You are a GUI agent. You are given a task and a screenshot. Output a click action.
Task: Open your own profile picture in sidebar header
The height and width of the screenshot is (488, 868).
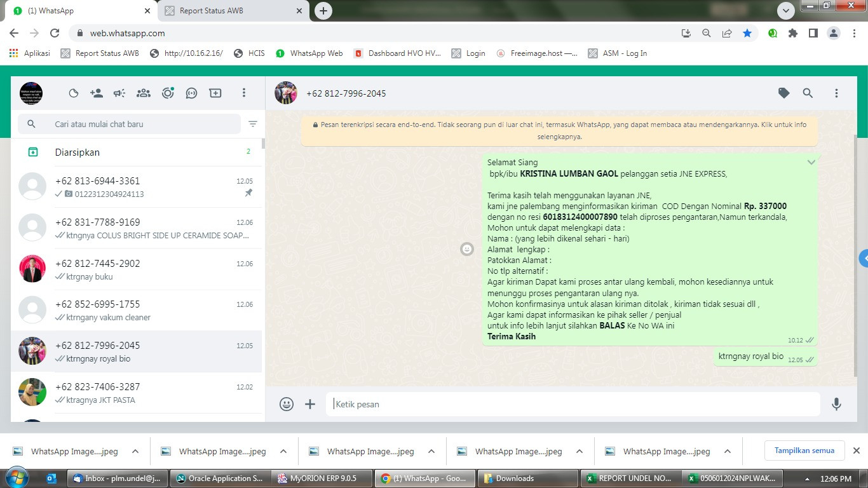(31, 93)
